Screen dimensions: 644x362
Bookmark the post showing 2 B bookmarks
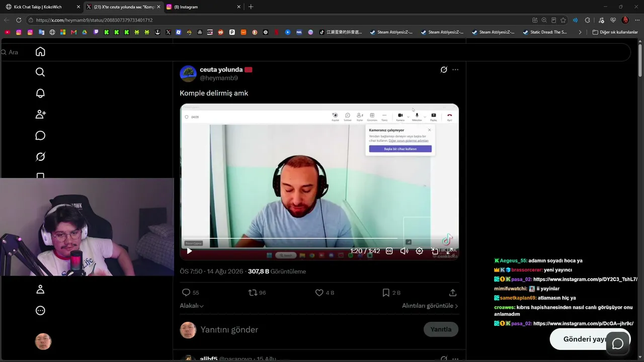391,293
